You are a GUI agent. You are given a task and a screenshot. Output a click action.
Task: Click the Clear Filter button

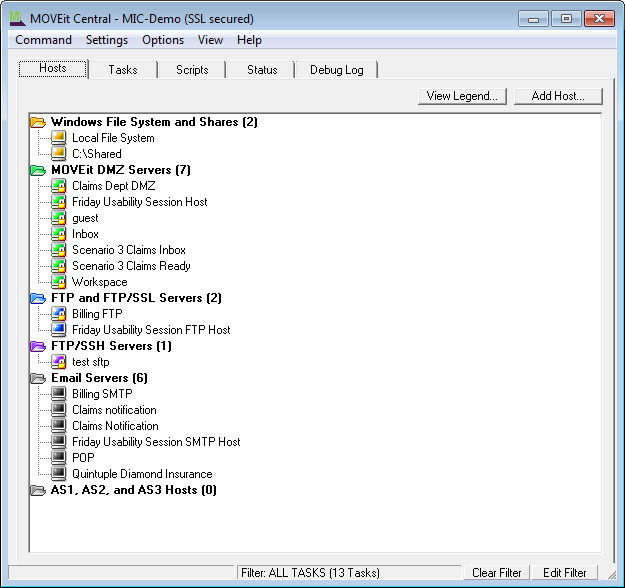click(x=497, y=573)
